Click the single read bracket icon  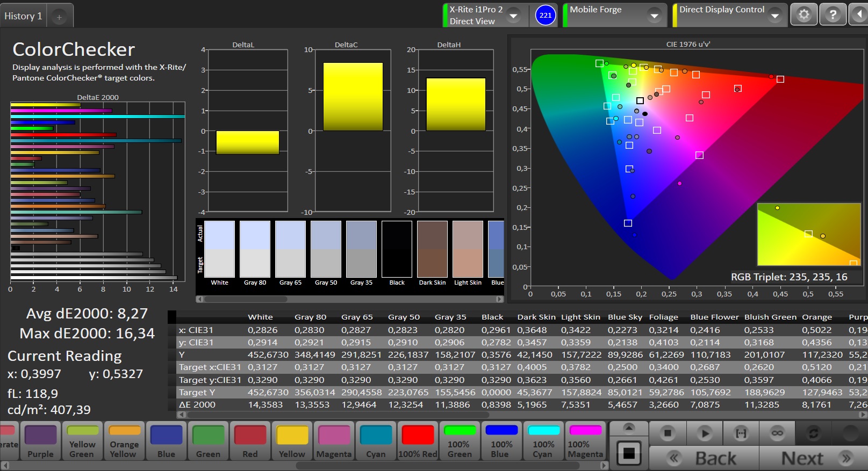(x=741, y=433)
